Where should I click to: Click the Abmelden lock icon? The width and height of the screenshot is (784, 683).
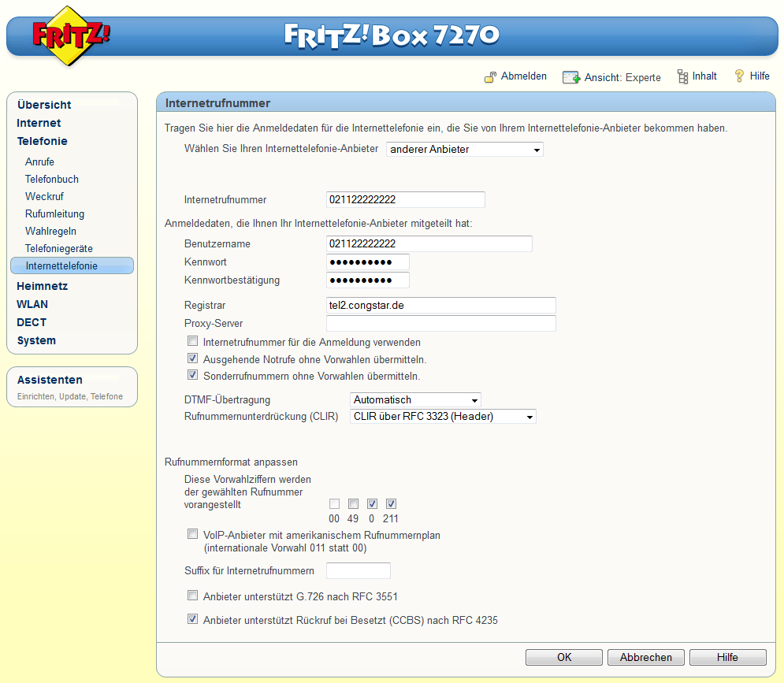[x=491, y=77]
